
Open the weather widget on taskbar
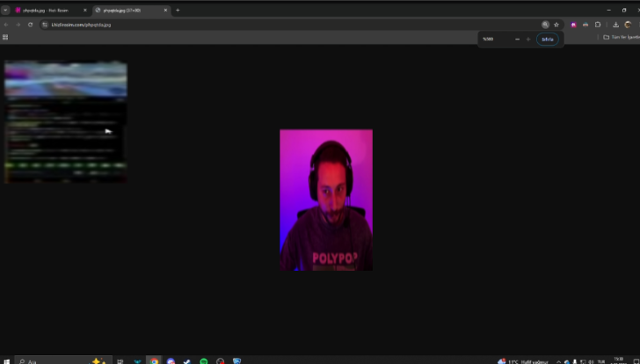coord(523,361)
